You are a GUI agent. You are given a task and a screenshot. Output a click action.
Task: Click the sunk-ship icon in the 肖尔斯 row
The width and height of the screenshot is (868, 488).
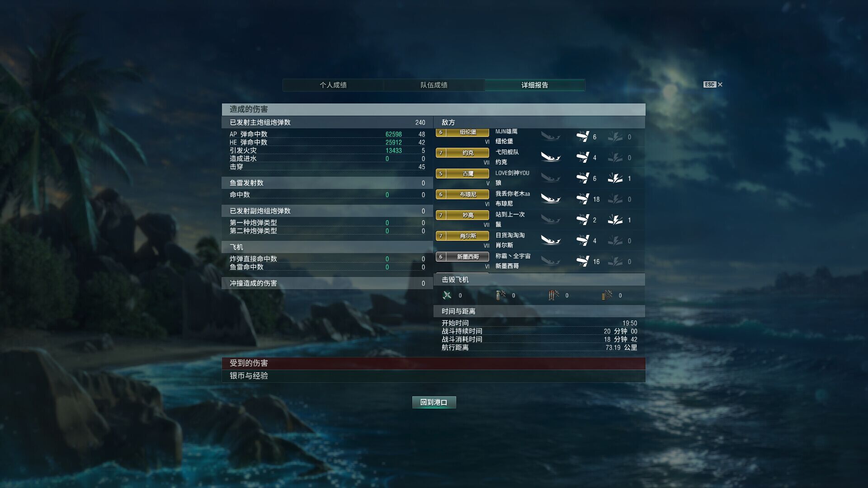pyautogui.click(x=551, y=240)
